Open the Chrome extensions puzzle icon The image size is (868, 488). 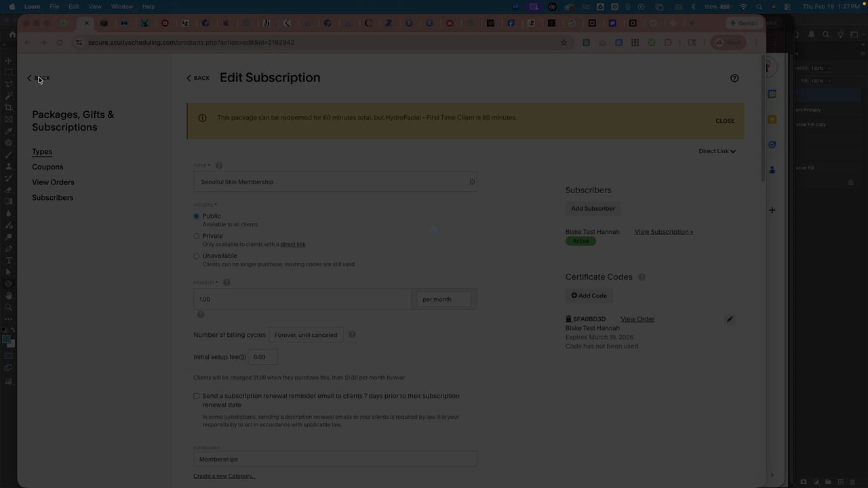[x=668, y=42]
